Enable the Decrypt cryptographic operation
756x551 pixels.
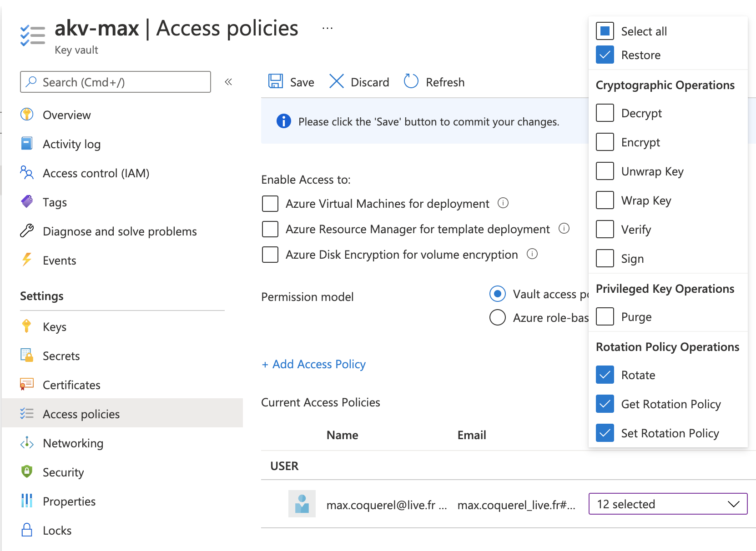[x=605, y=113]
